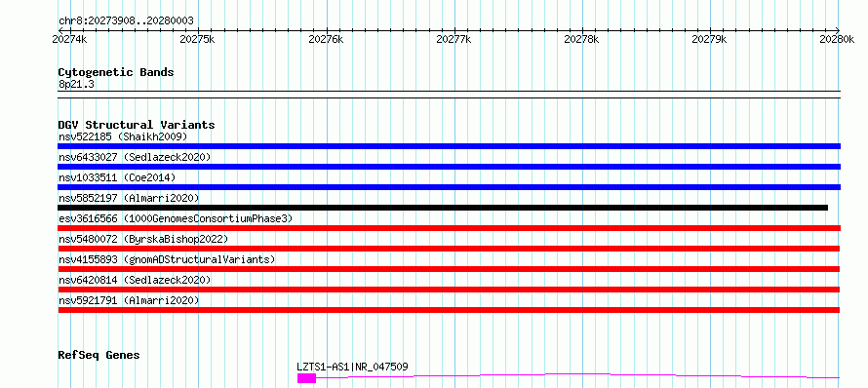Select the blue bar under nsv1033511

[x=450, y=187]
